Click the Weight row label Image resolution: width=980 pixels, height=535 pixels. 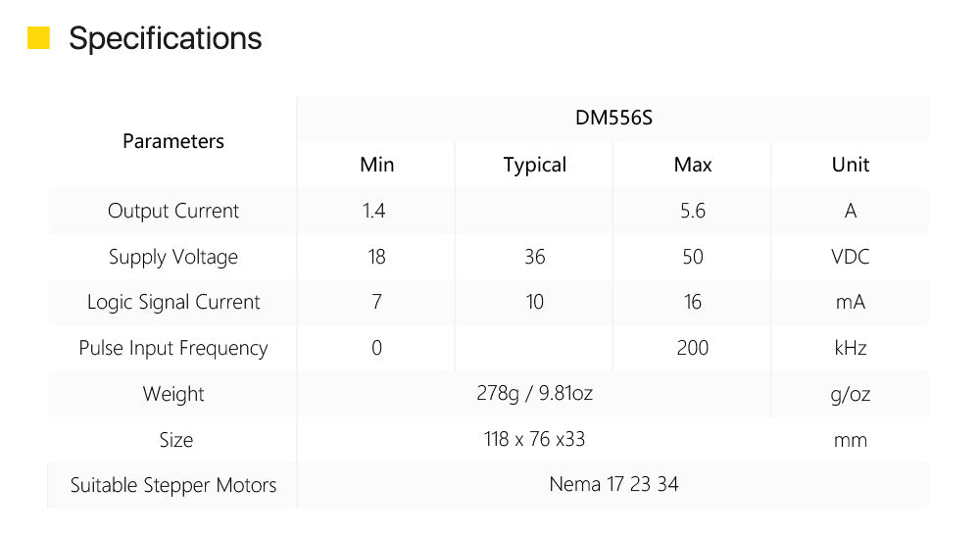tap(173, 394)
